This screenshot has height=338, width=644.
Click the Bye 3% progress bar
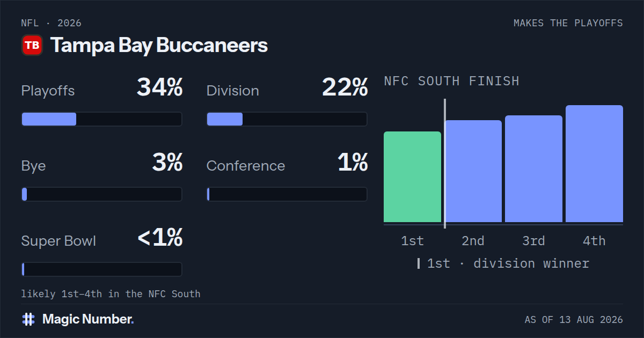pos(102,194)
